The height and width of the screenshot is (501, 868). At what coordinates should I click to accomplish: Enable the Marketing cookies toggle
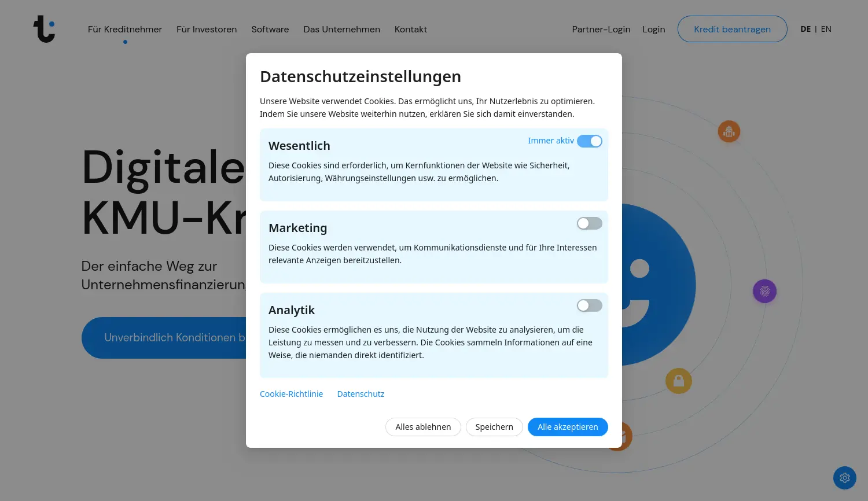pyautogui.click(x=589, y=223)
